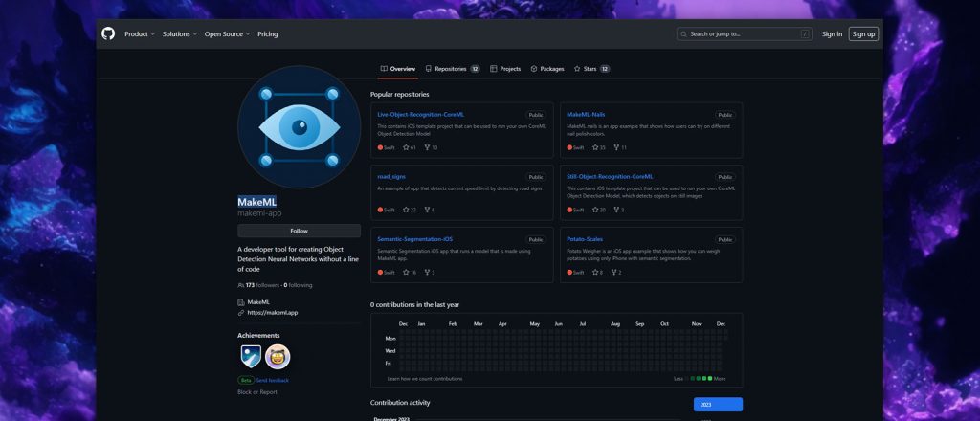Switch to the Repositories tab
980x421 pixels.
click(453, 69)
